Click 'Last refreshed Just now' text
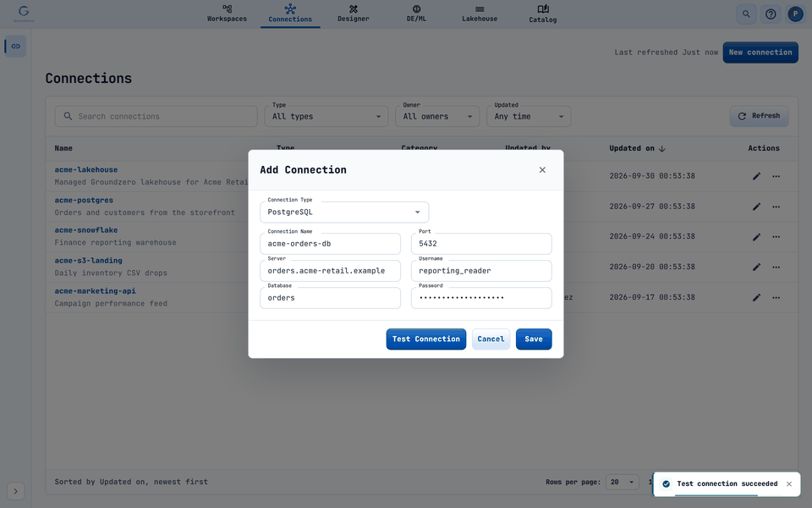 click(666, 52)
